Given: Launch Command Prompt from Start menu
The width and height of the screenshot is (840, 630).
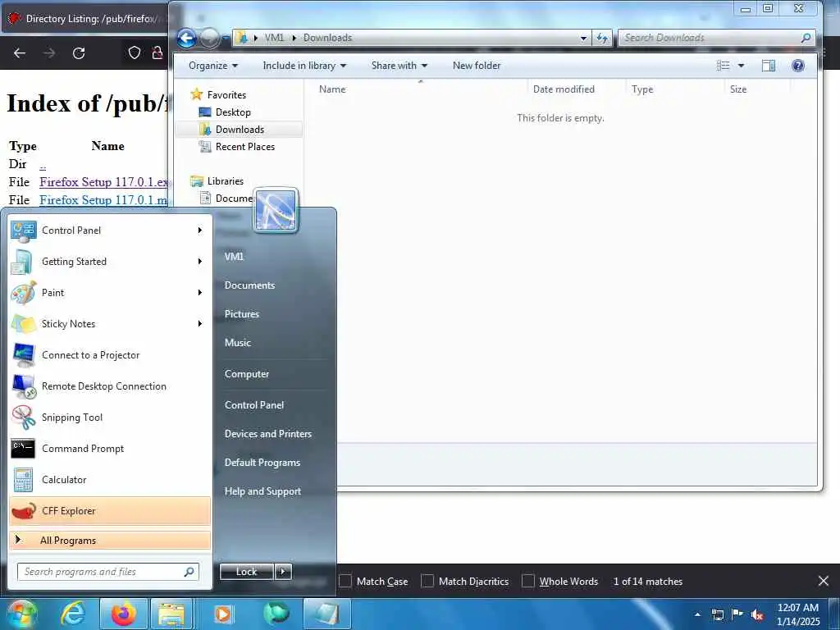Looking at the screenshot, I should coord(110,449).
